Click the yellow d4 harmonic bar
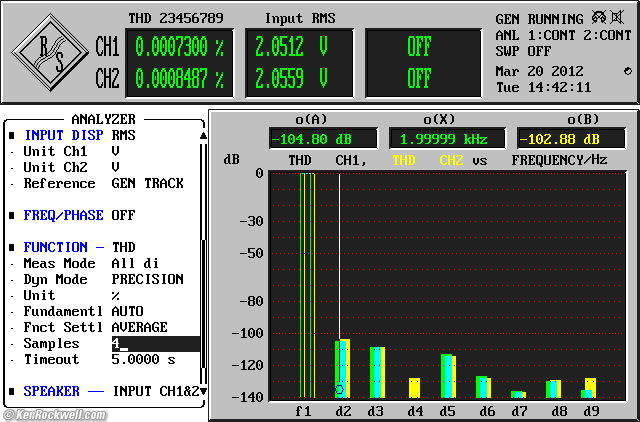This screenshot has height=422, width=640. [415, 388]
